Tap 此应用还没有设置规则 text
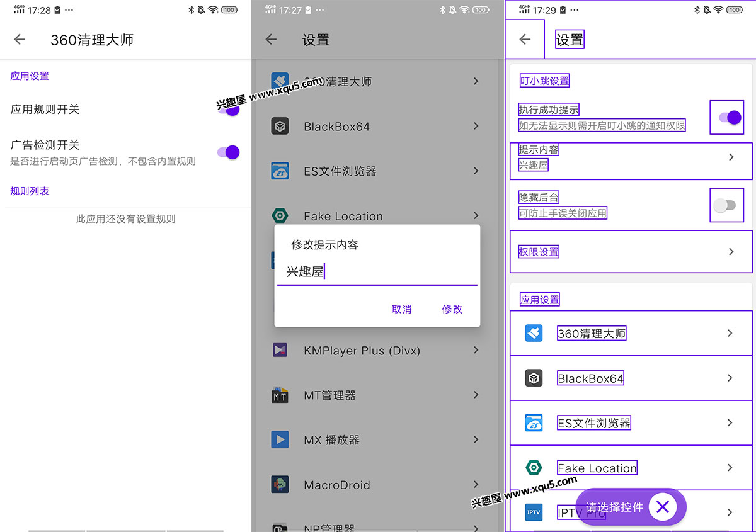The height and width of the screenshot is (532, 756). 126,219
